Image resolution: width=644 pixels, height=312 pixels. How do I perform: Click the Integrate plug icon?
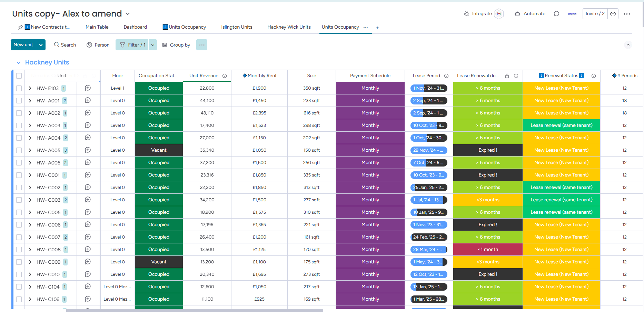[x=466, y=14]
